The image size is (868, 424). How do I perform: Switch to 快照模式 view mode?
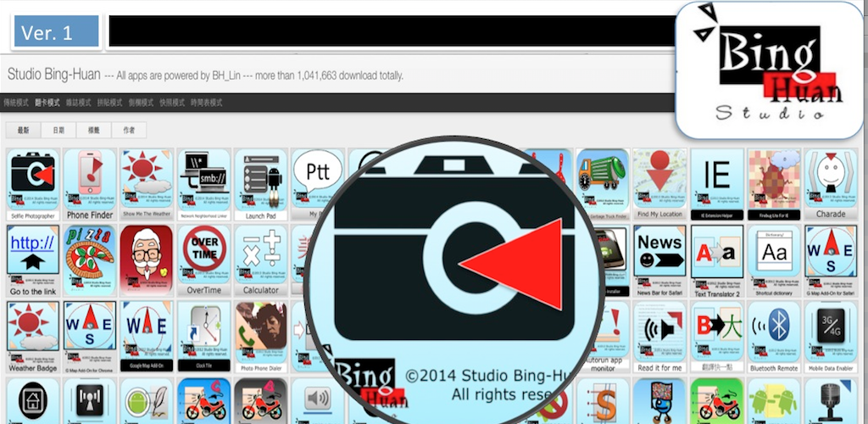172,103
